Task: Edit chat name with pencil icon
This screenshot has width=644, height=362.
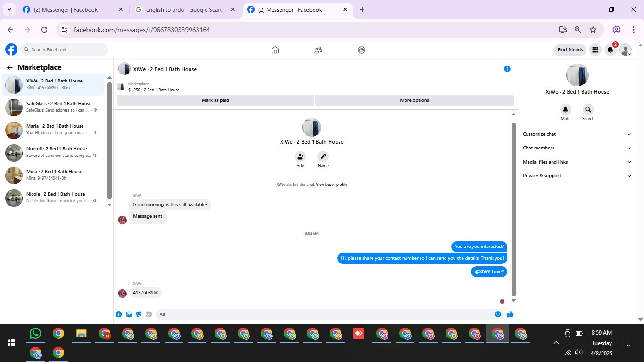Action: [323, 156]
